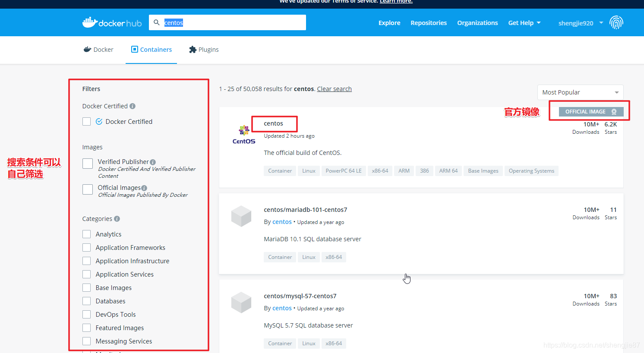Check the Featured Images category
Viewport: 644px width, 353px height.
pos(87,328)
